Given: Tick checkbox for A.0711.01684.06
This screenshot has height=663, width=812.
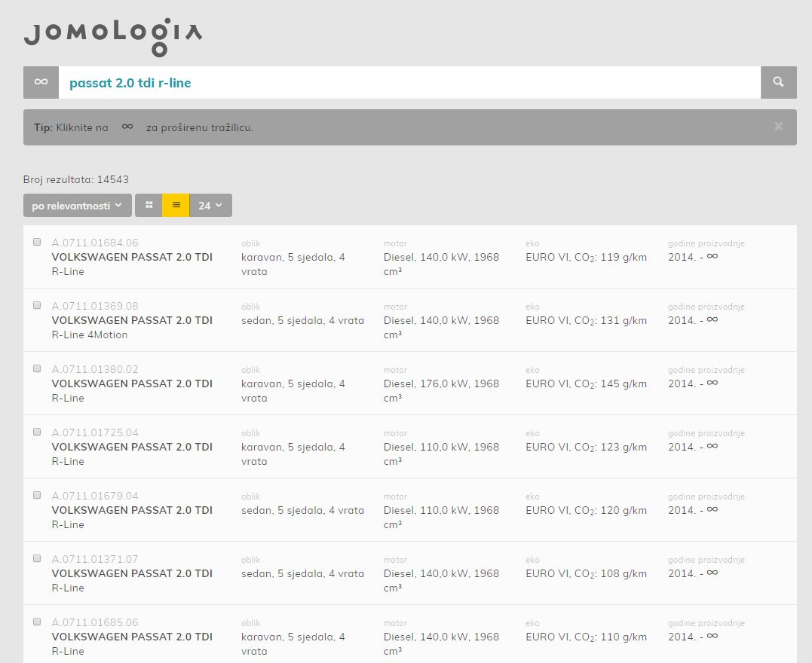Looking at the screenshot, I should click(x=37, y=242).
